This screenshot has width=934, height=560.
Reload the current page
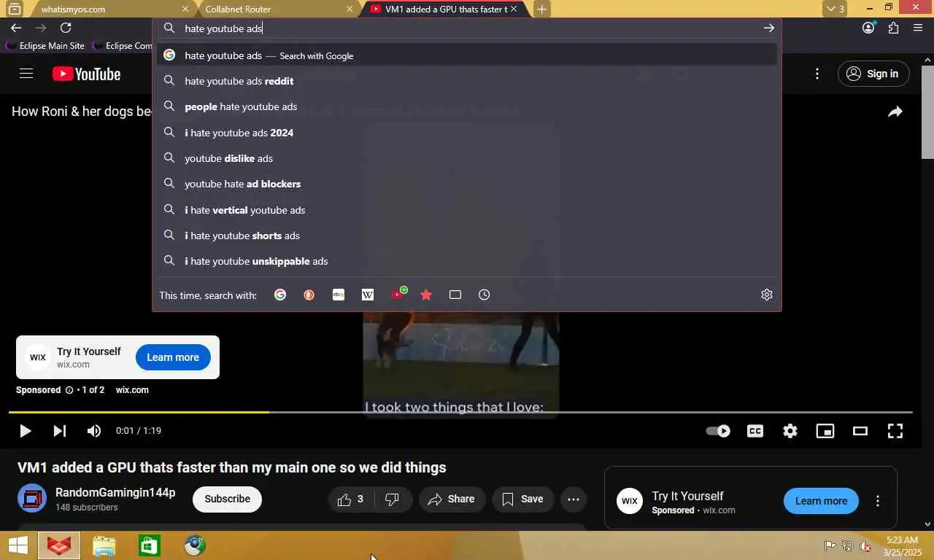(x=66, y=28)
